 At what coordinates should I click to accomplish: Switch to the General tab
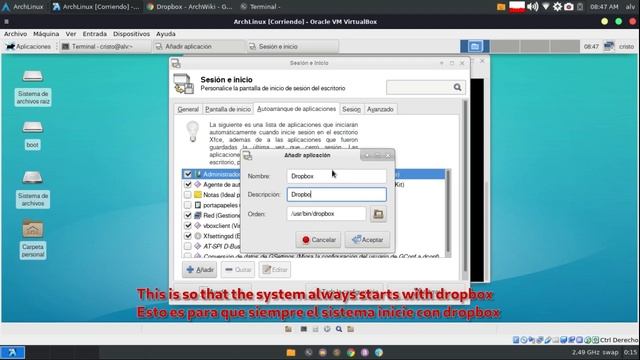(188, 109)
